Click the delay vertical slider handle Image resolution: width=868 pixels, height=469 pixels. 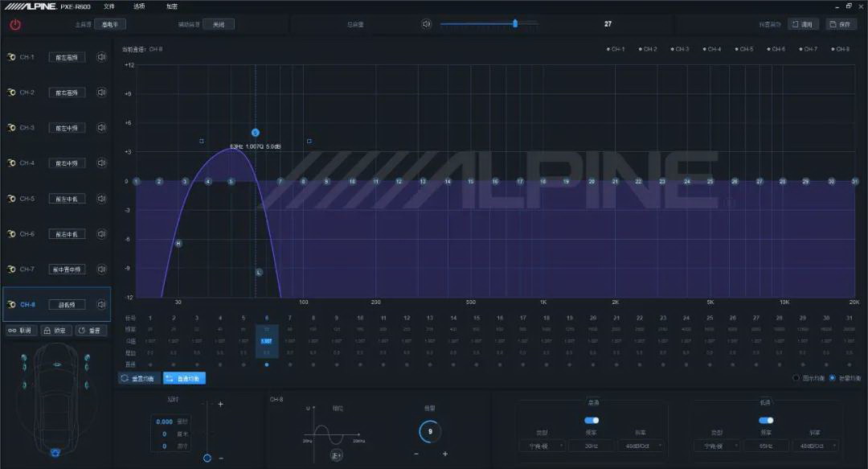coord(207,458)
